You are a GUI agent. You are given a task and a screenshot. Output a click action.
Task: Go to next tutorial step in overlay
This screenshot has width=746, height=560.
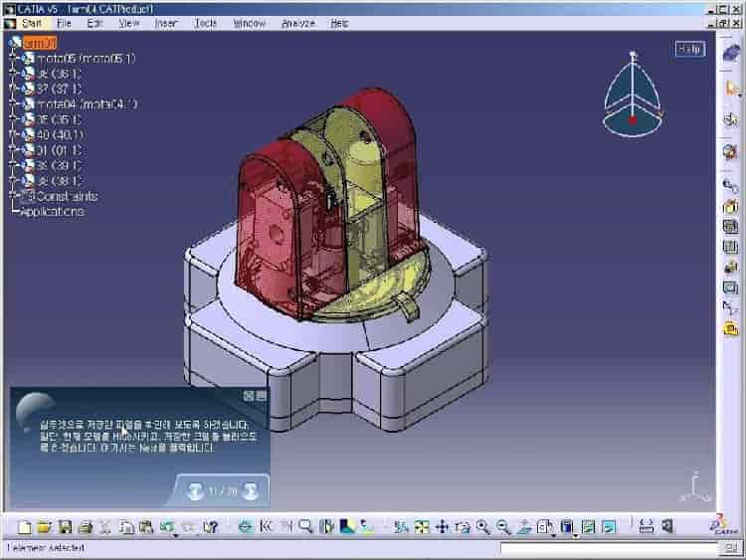coord(251,489)
